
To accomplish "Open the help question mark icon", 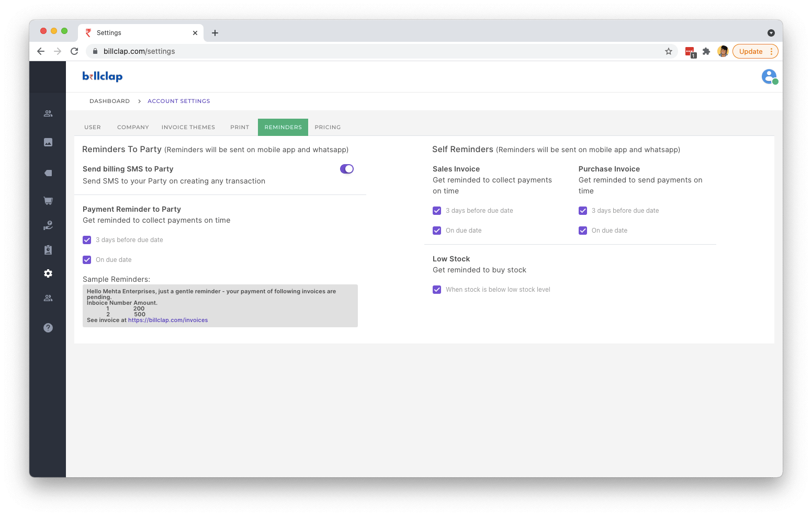I will 48,328.
